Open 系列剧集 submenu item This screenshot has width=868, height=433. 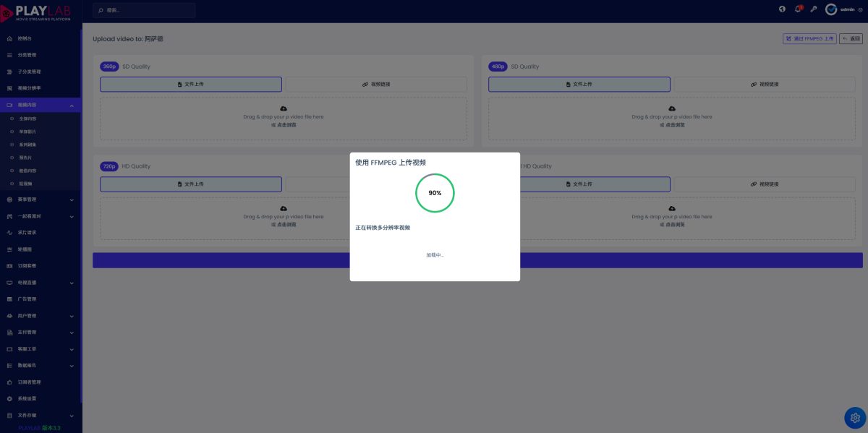[x=27, y=145]
